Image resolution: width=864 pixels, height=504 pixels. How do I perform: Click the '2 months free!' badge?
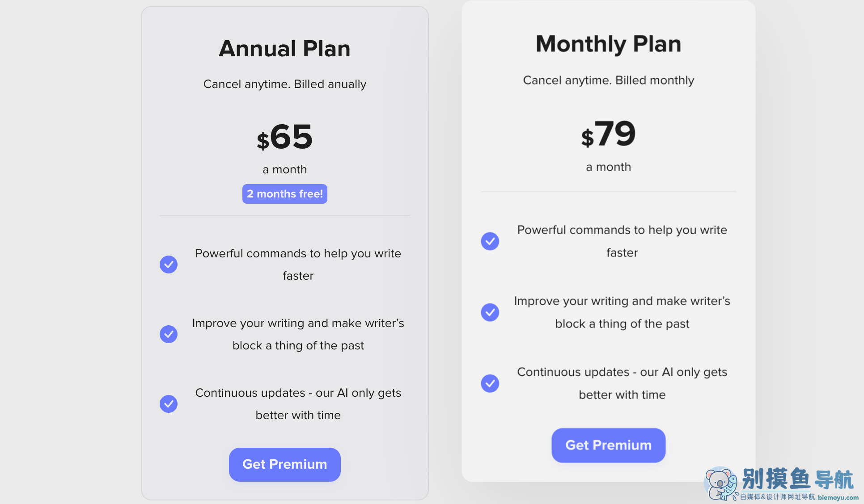click(x=285, y=194)
